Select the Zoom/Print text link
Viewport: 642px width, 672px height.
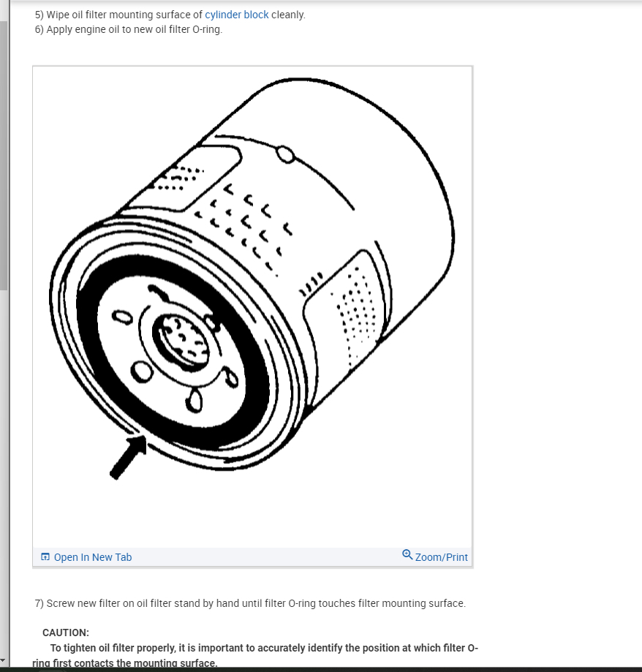point(442,557)
